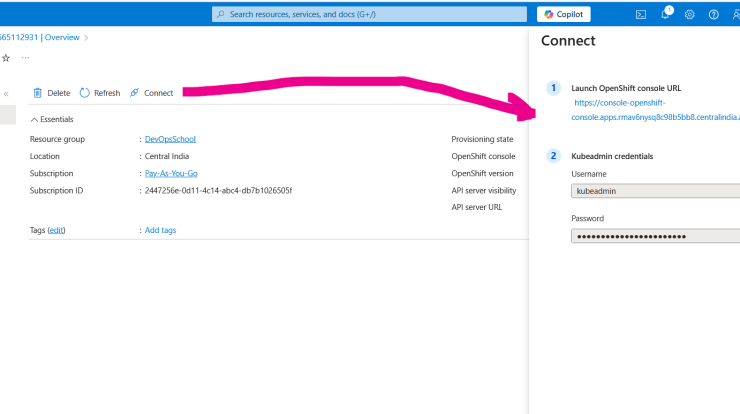Click the search magnifier icon
Viewport: 740px width, 414px height.
(x=220, y=14)
